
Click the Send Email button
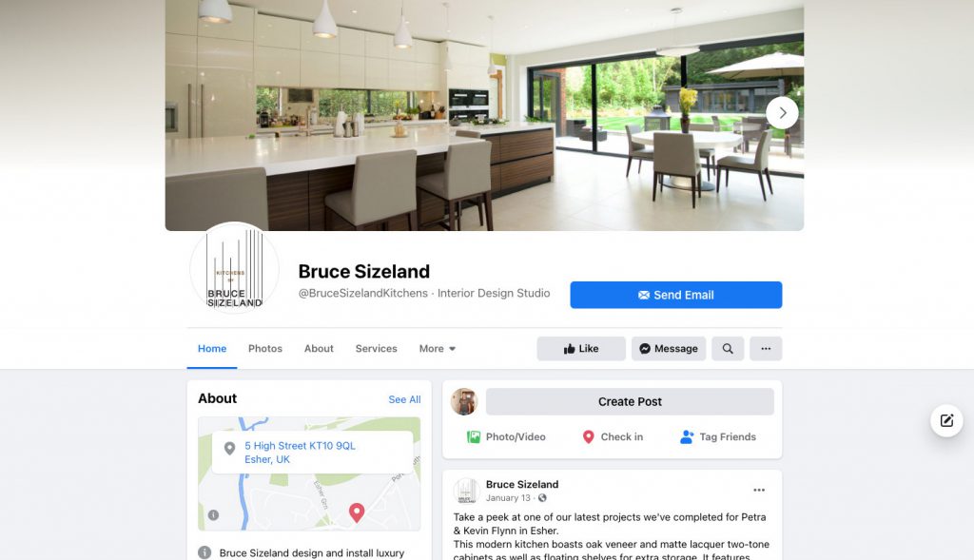(676, 295)
